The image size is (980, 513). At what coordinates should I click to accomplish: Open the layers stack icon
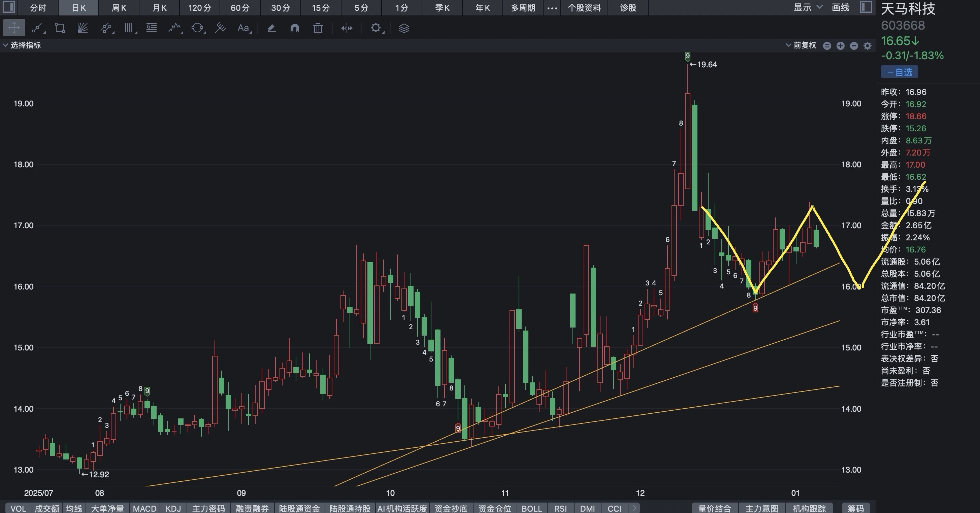(404, 28)
